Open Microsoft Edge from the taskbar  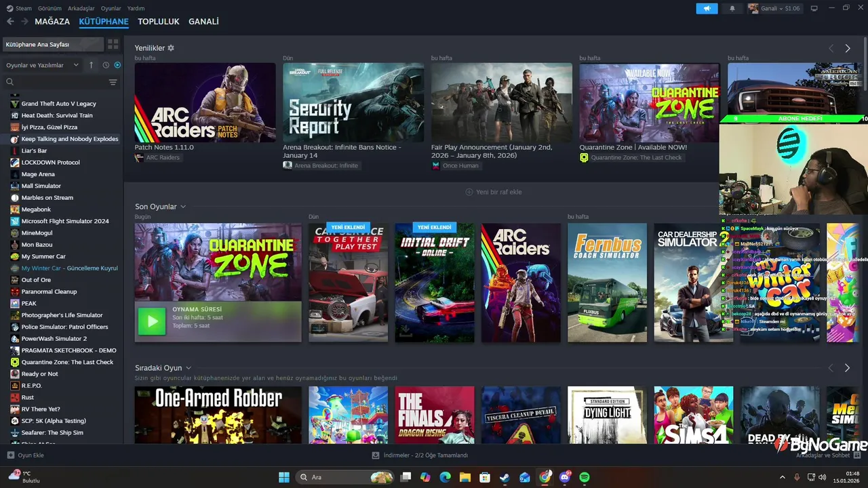(x=445, y=477)
